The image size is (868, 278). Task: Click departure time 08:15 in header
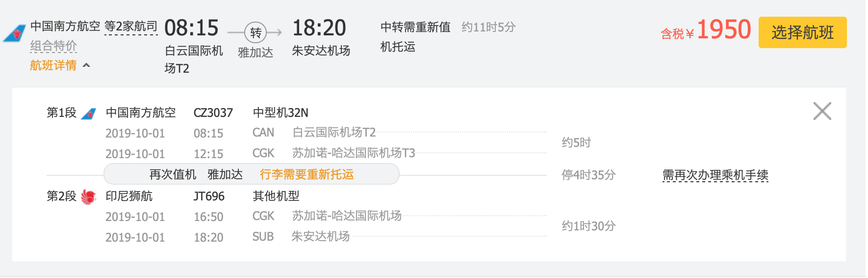191,28
